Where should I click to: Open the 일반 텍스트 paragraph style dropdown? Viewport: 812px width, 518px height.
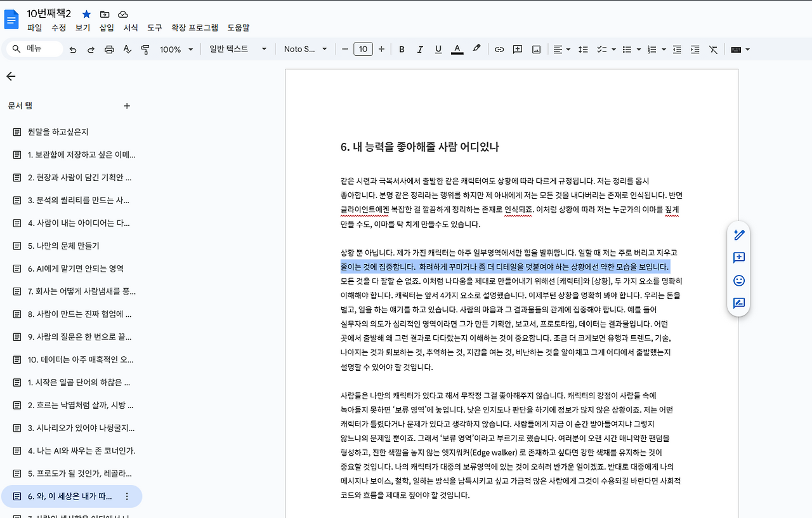click(238, 50)
